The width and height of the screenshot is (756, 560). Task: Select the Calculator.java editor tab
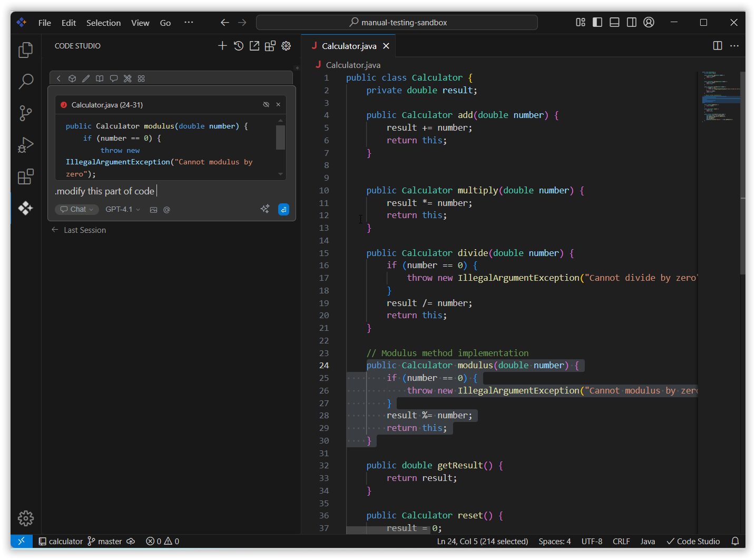click(349, 46)
